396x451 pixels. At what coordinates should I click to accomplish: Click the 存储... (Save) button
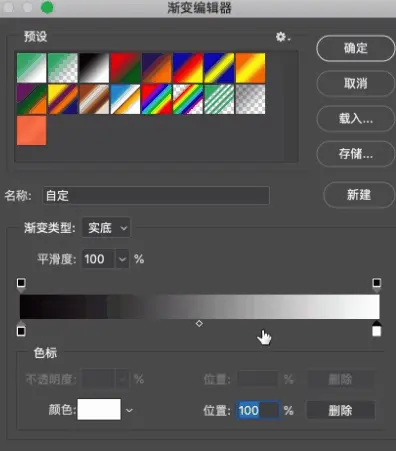pyautogui.click(x=356, y=154)
